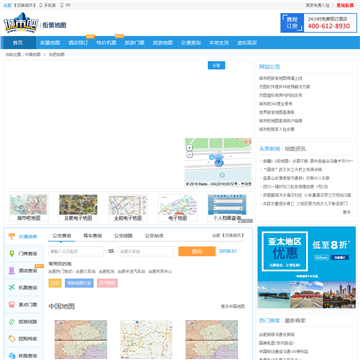
Task: Open the 旅游门票 nav item
Action: pos(135,43)
